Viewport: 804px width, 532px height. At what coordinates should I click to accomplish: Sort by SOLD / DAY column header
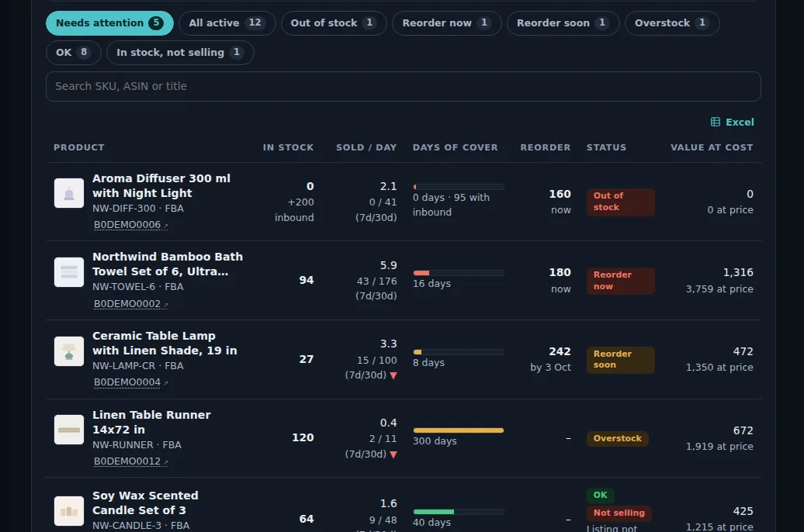[x=366, y=147]
